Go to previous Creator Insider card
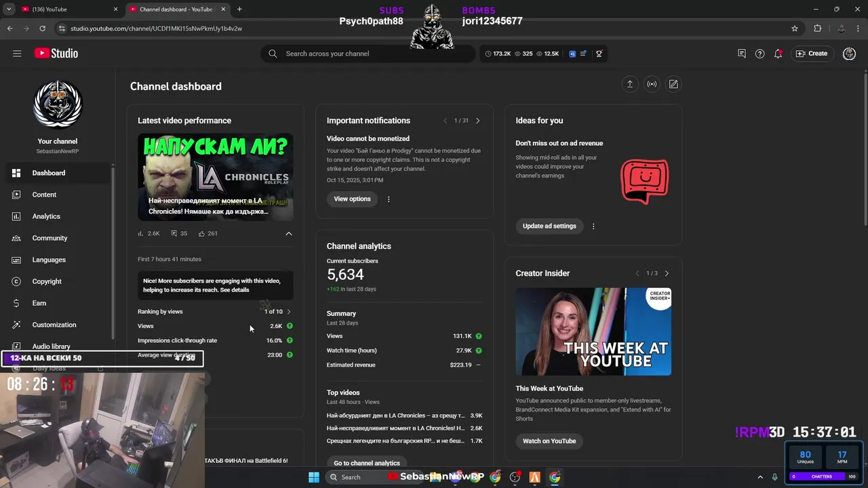Image resolution: width=868 pixels, height=488 pixels. point(637,273)
